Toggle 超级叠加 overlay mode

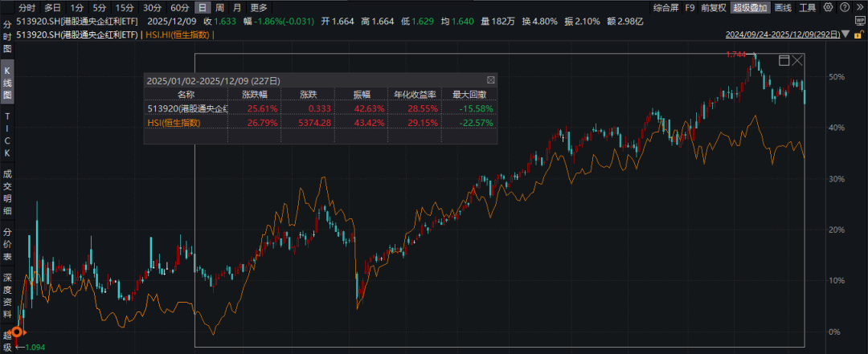[751, 8]
